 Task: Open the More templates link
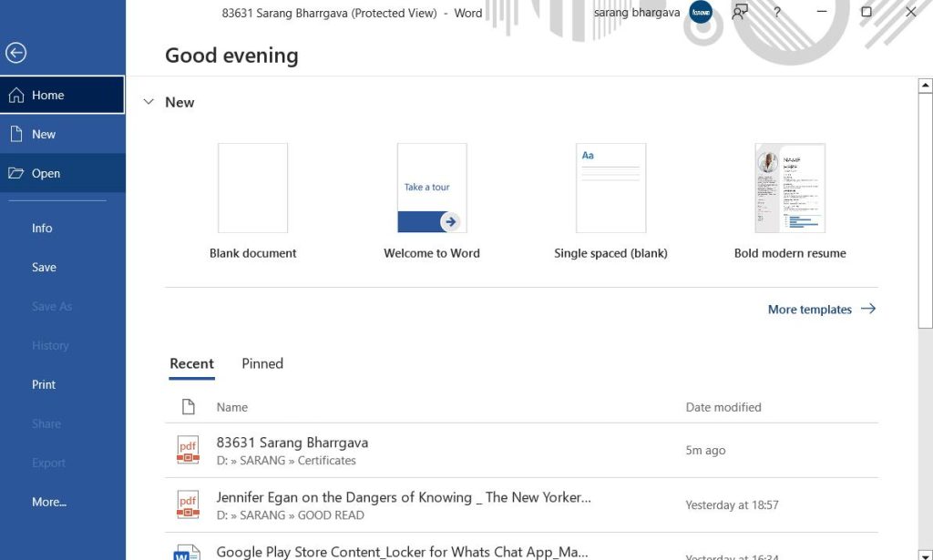821,310
